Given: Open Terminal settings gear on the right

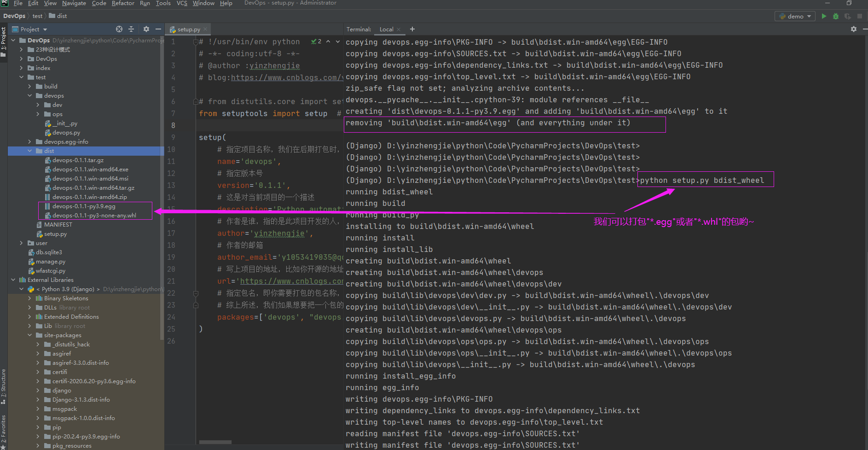Looking at the screenshot, I should coord(853,29).
